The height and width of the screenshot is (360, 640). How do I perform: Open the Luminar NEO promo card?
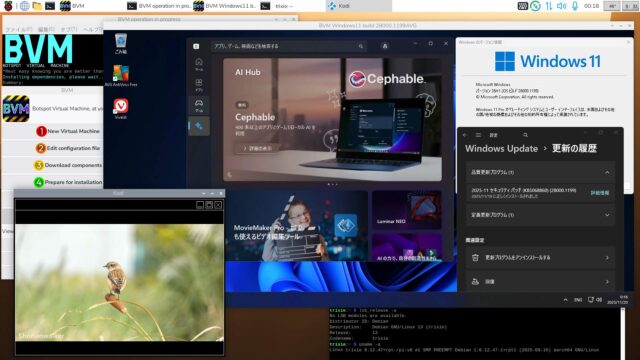coord(407,210)
